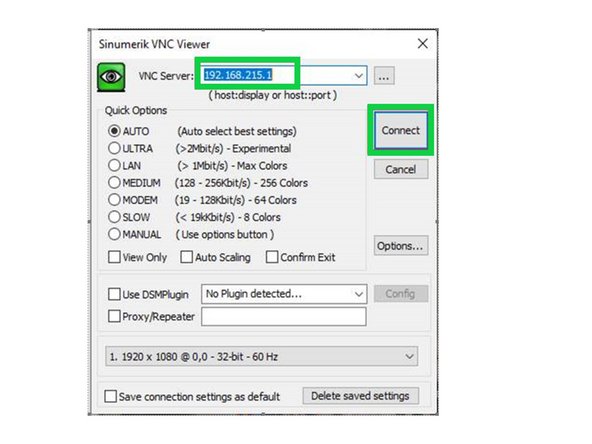Select the SLOW quick option
Image resolution: width=592 pixels, height=444 pixels.
[114, 217]
